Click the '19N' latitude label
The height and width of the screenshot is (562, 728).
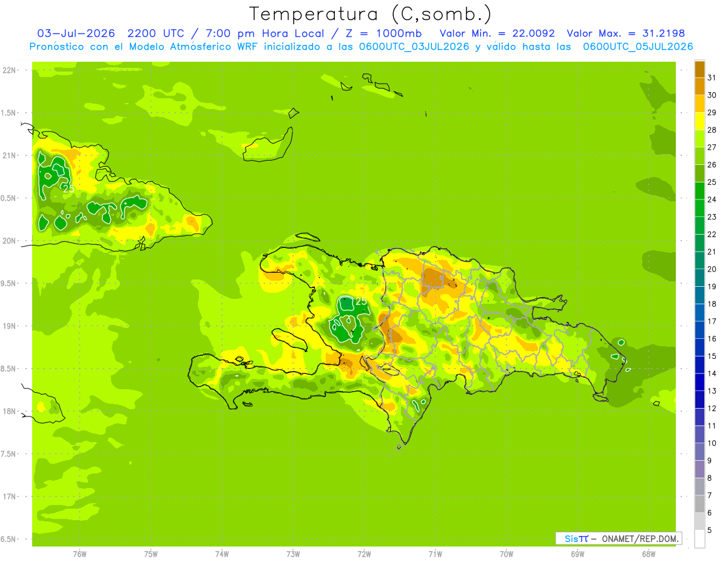click(x=8, y=326)
